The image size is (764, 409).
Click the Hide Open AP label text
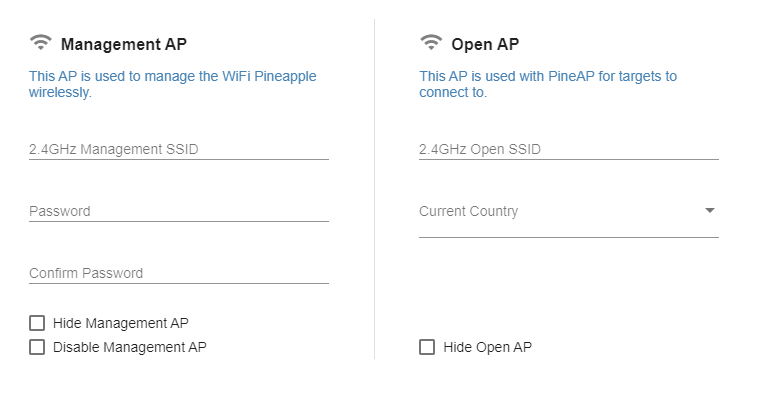click(488, 347)
